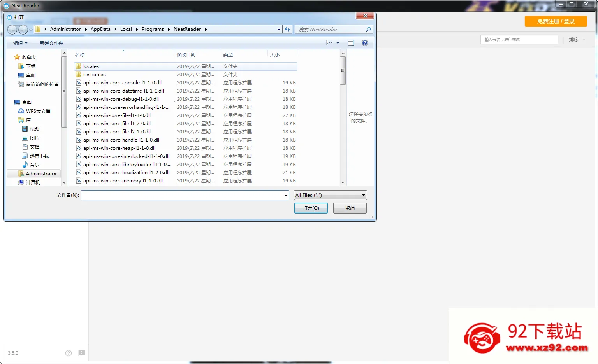This screenshot has width=598, height=364.
Task: Click the feedback chat icon in the Neat Reader footer
Action: [x=82, y=353]
